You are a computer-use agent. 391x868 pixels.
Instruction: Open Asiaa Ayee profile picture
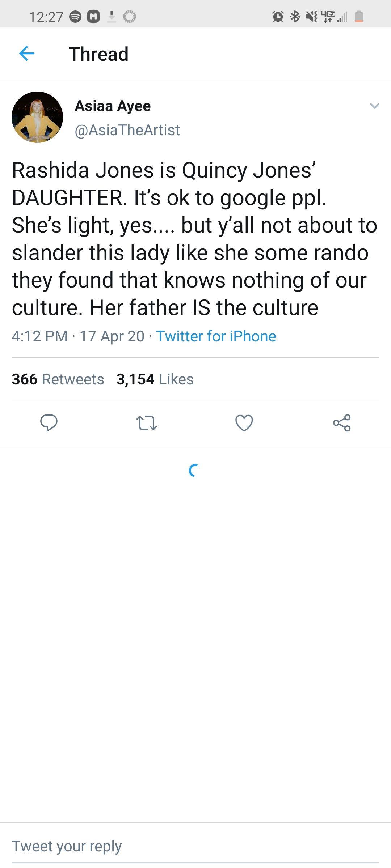(x=37, y=117)
